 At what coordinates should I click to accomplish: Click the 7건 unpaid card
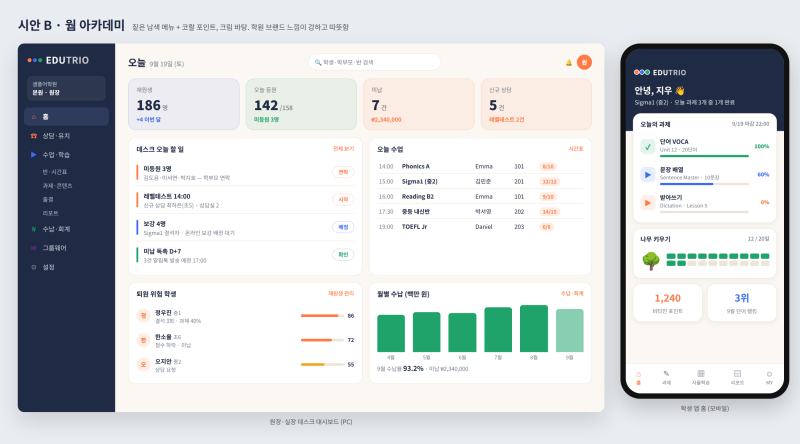point(419,104)
